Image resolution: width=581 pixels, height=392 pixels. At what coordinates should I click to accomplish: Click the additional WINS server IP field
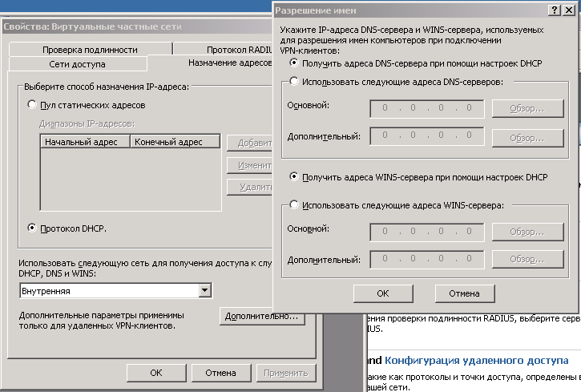[427, 259]
